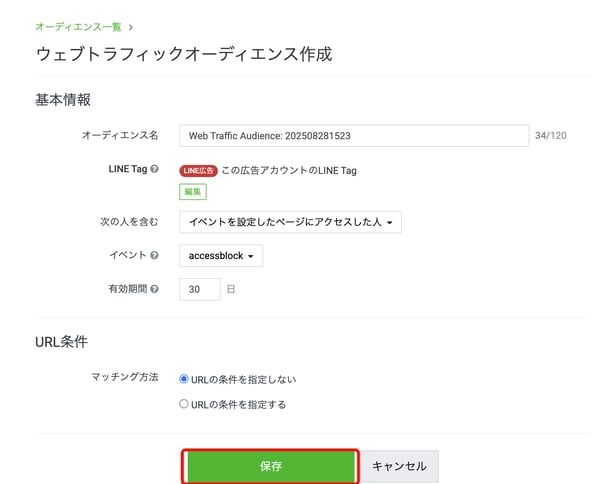This screenshot has width=600, height=484.
Task: Click the 編集 button under LINE Tag
Action: [x=193, y=192]
